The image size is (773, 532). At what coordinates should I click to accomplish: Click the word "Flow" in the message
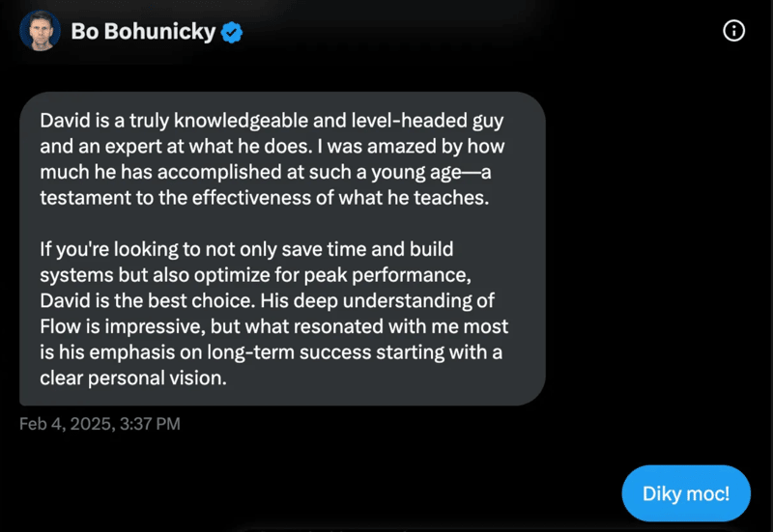coord(60,328)
